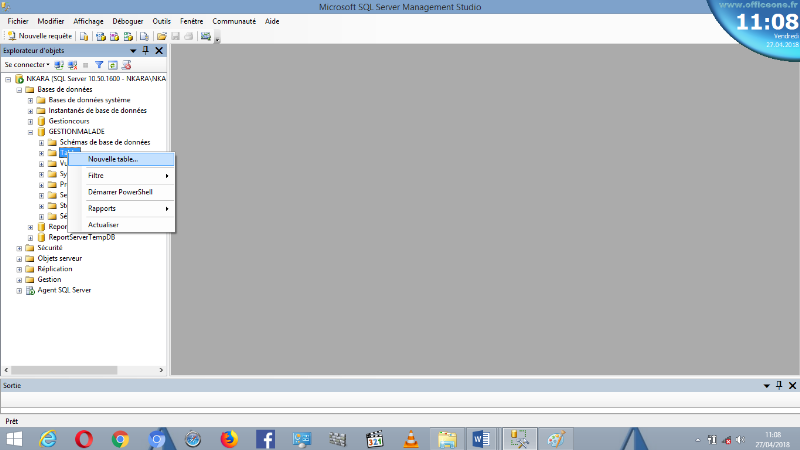800x450 pixels.
Task: Click the refresh icon in Object Explorer
Action: [x=113, y=65]
